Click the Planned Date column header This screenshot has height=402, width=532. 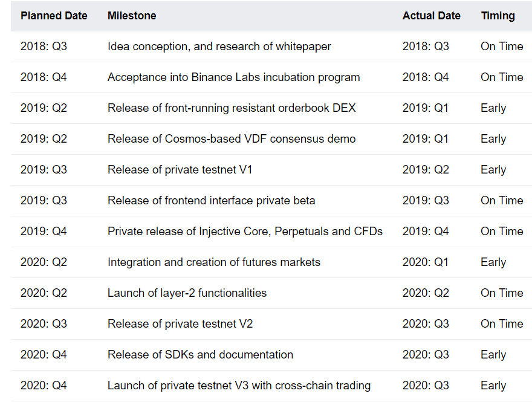pyautogui.click(x=54, y=16)
